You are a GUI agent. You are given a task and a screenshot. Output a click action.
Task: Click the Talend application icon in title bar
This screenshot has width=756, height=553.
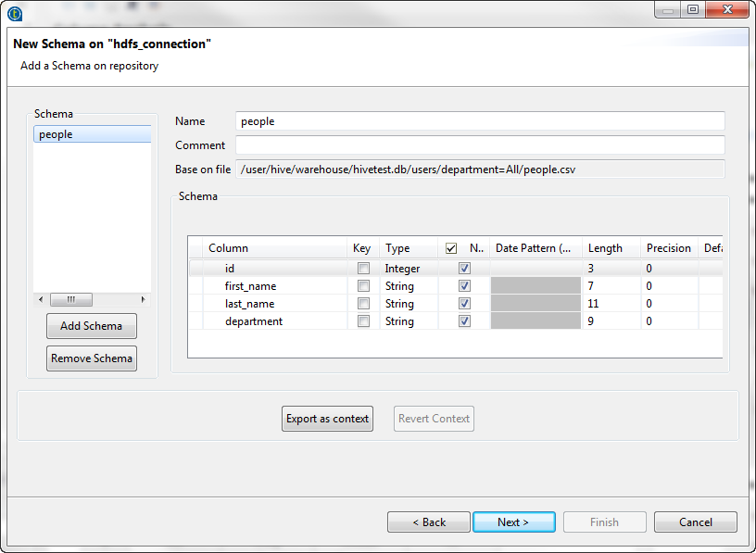[15, 13]
